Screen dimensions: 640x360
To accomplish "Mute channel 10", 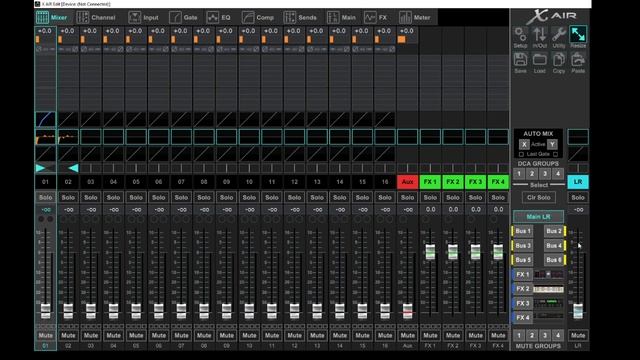I will tap(249, 336).
